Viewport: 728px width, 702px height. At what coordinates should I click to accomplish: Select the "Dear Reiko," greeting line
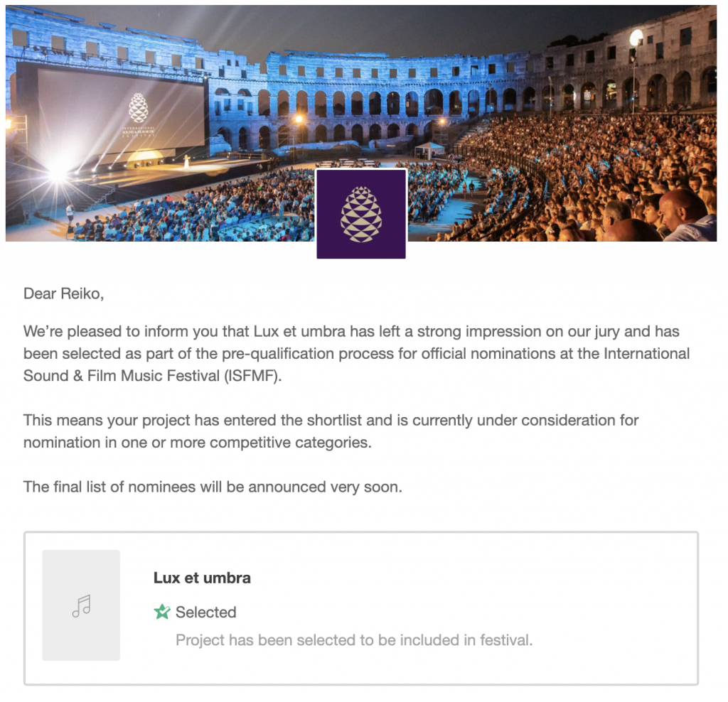(x=63, y=293)
